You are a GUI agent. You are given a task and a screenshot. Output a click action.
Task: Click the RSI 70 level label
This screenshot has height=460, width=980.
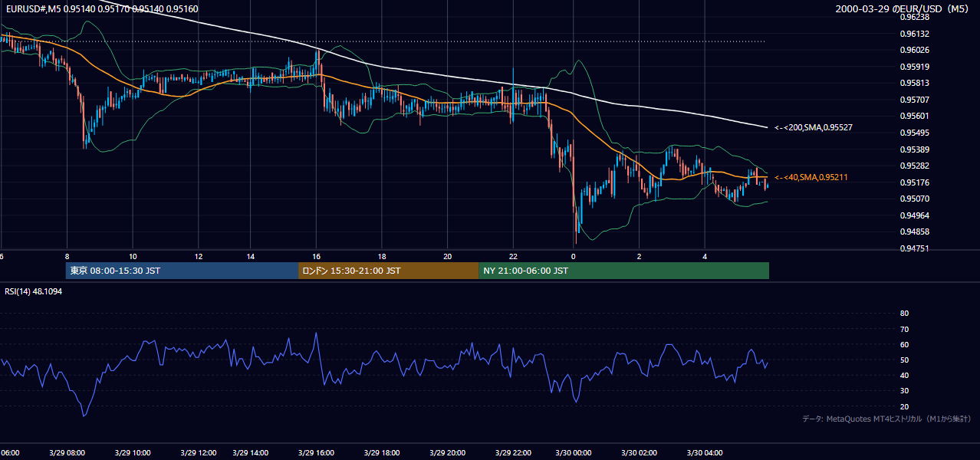tap(904, 329)
